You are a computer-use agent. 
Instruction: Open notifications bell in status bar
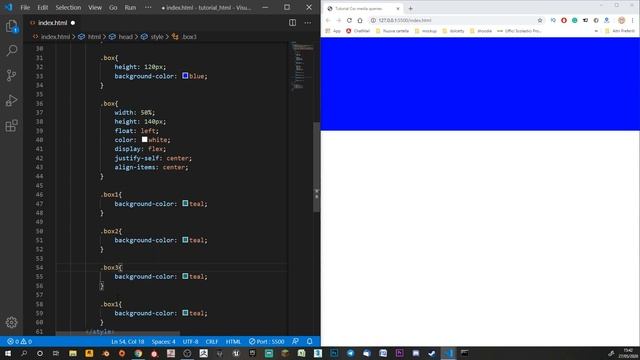point(309,342)
